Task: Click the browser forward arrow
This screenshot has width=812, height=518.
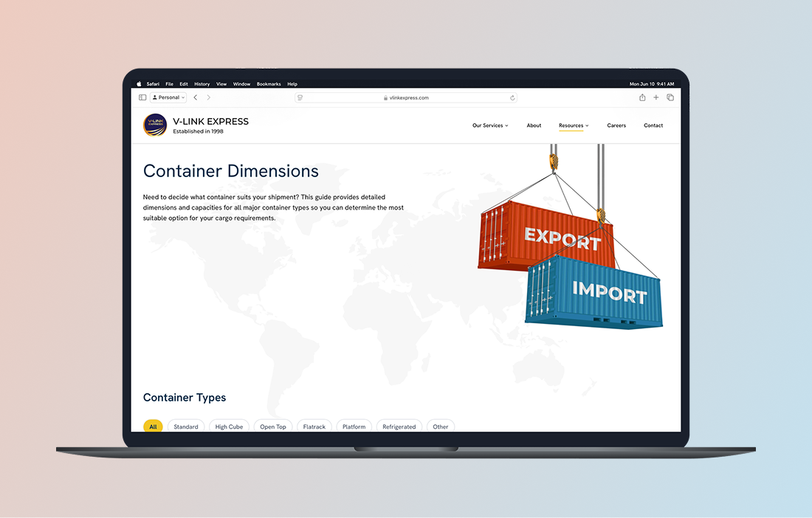Action: [x=208, y=97]
